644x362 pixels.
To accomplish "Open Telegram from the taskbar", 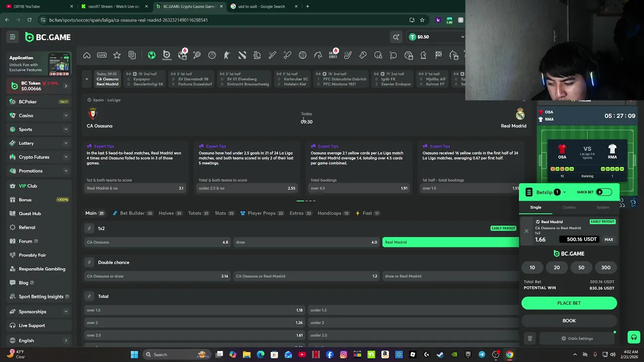I will [x=481, y=354].
